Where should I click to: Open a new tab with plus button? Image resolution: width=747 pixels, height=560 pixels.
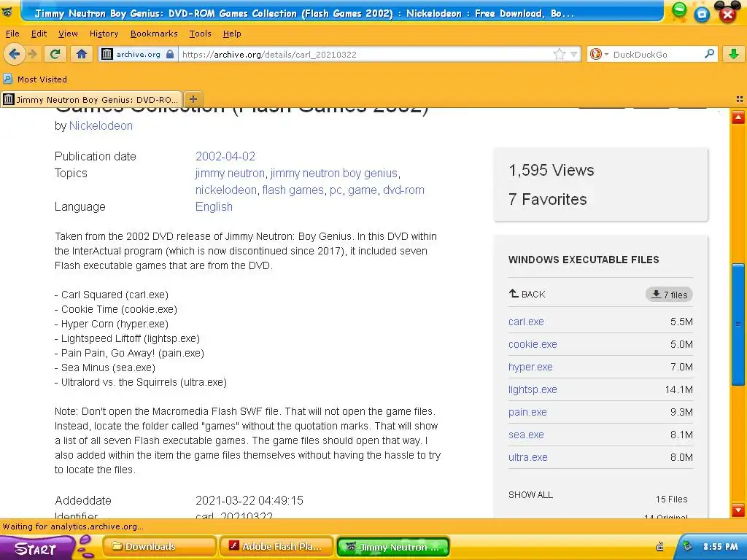tap(193, 99)
